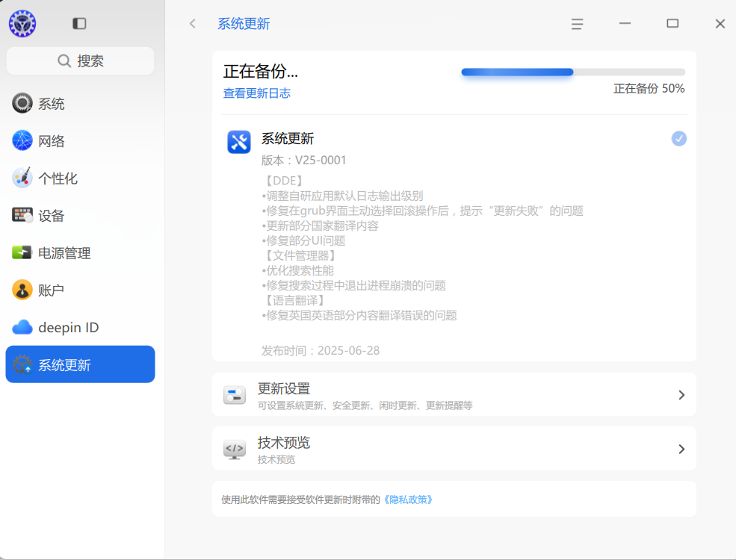The width and height of the screenshot is (736, 560).
Task: Click the 电源管理 battery icon
Action: [22, 252]
